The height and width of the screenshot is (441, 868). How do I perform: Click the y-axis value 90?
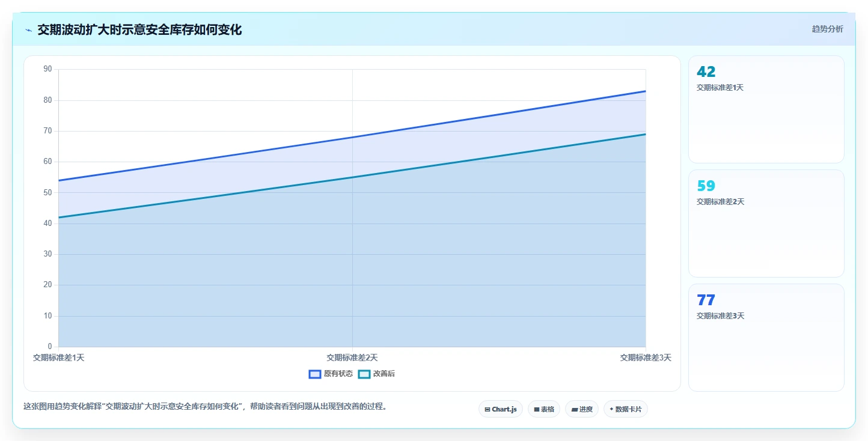pos(48,69)
